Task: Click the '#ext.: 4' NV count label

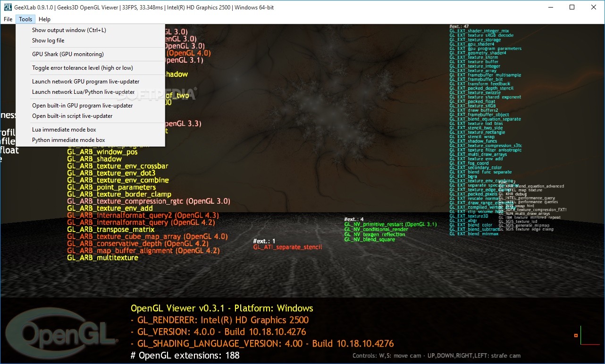Action: pos(354,219)
